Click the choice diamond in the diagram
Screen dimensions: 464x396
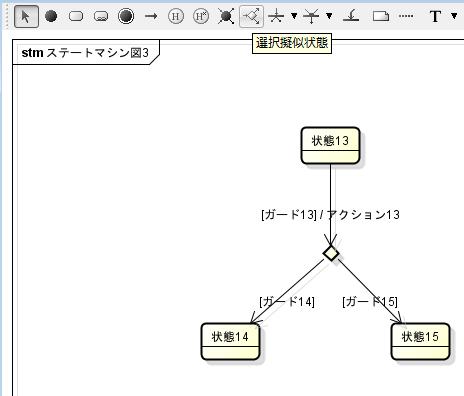pos(331,253)
